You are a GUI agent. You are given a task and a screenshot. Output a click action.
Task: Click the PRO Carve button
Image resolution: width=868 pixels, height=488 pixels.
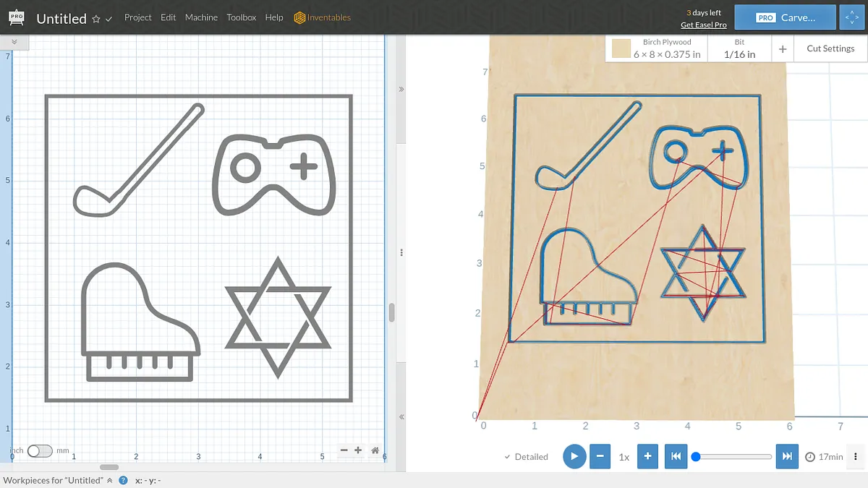[785, 17]
